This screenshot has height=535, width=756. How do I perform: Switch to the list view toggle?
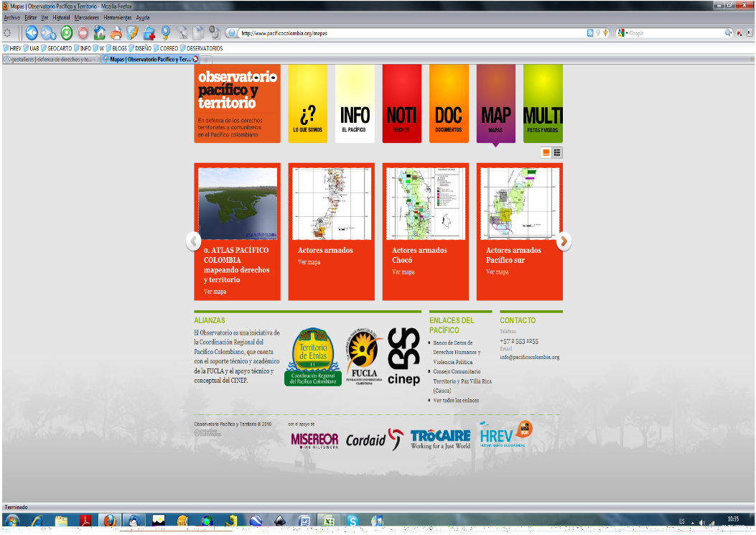557,152
